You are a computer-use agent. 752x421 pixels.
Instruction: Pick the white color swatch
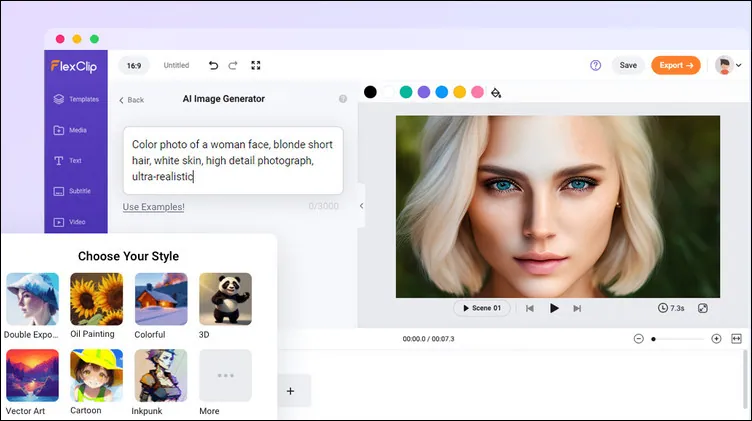388,92
